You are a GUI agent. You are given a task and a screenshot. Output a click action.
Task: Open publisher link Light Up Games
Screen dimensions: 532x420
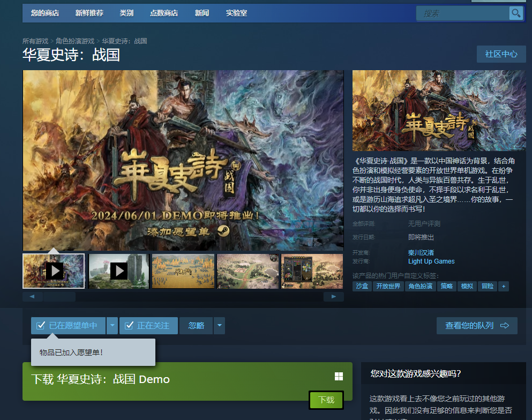coord(431,261)
